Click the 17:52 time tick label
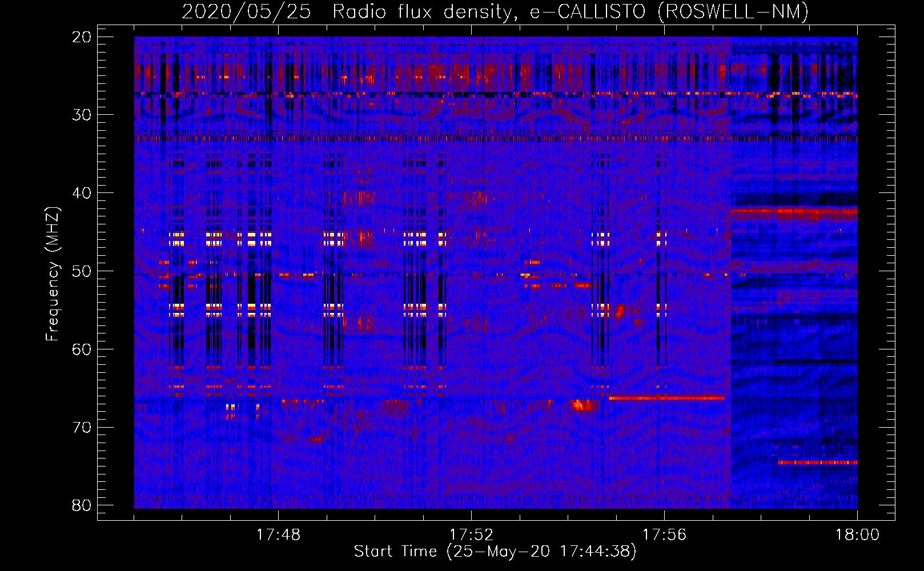 [471, 535]
